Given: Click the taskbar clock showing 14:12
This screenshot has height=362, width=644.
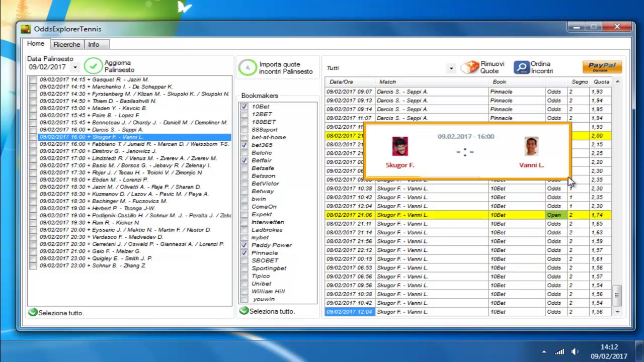Looking at the screenshot, I should coord(609,347).
